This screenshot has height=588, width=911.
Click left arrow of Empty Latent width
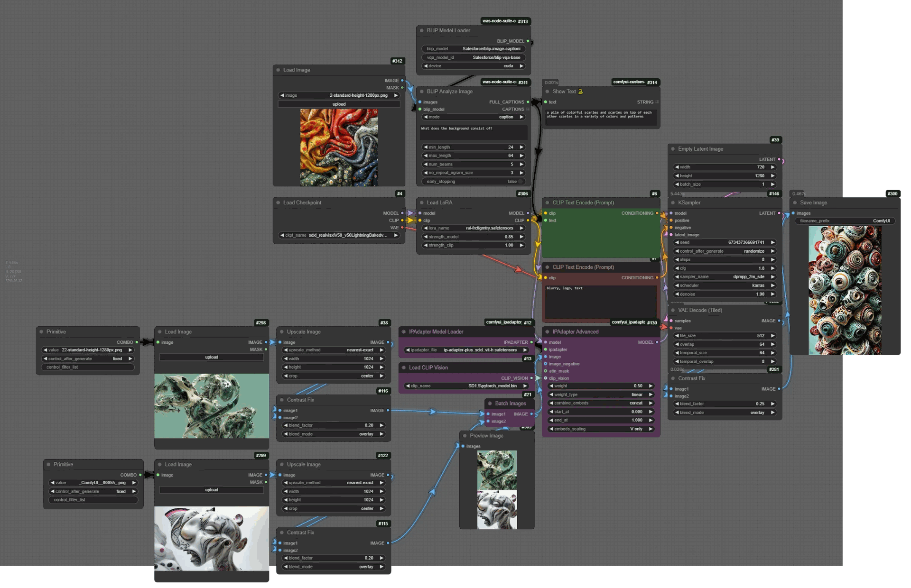pyautogui.click(x=677, y=167)
